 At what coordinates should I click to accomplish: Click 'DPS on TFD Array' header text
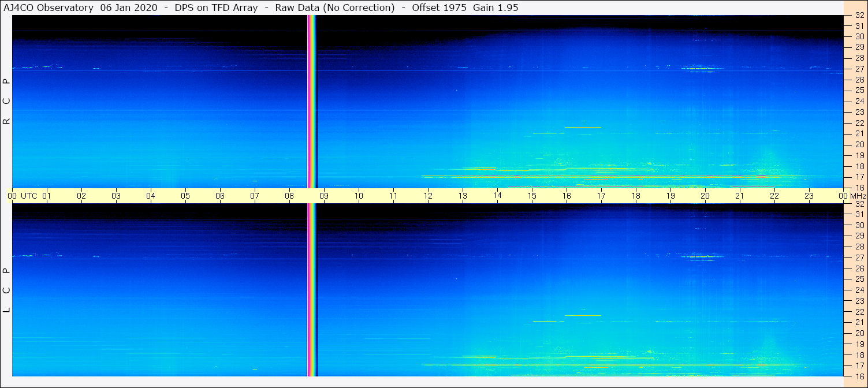[x=216, y=8]
